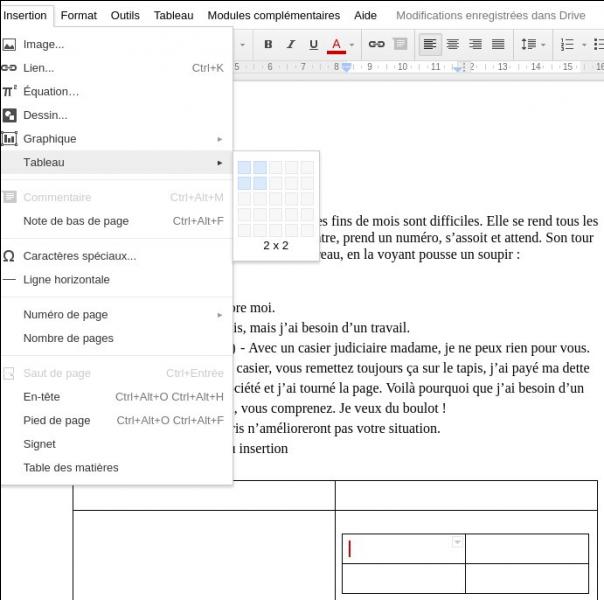The height and width of the screenshot is (600, 604).
Task: Toggle italic formatting in toolbar
Action: (x=291, y=44)
